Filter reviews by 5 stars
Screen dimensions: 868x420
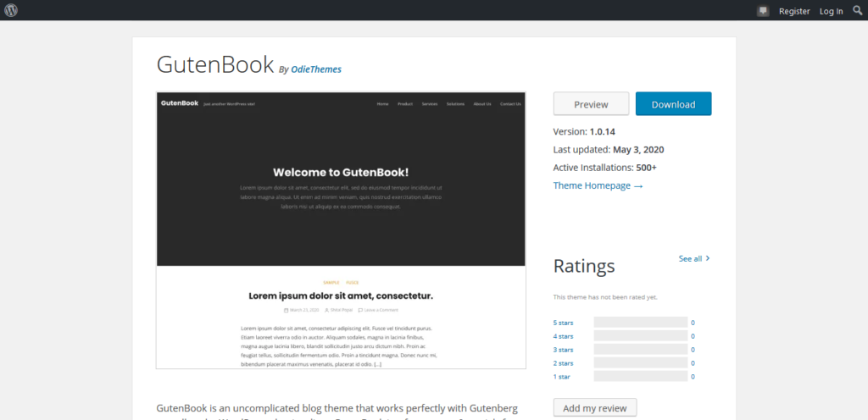(564, 323)
